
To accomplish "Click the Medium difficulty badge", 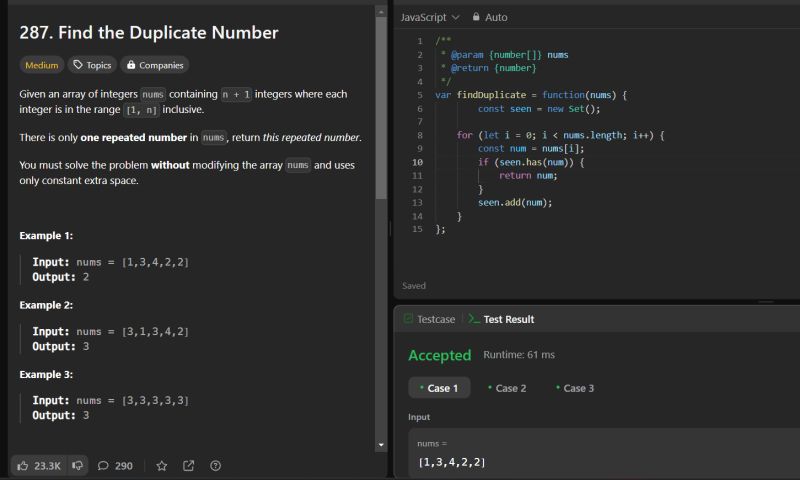I will tap(41, 65).
